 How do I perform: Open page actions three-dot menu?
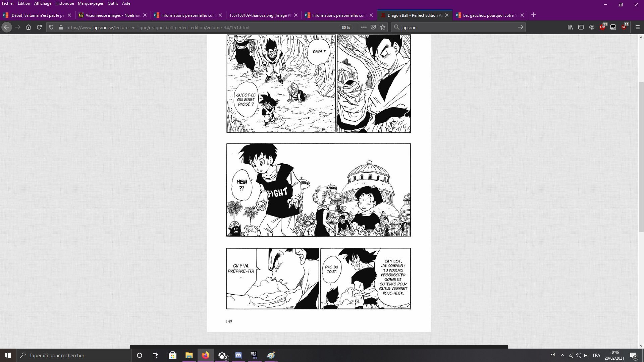coord(364,27)
